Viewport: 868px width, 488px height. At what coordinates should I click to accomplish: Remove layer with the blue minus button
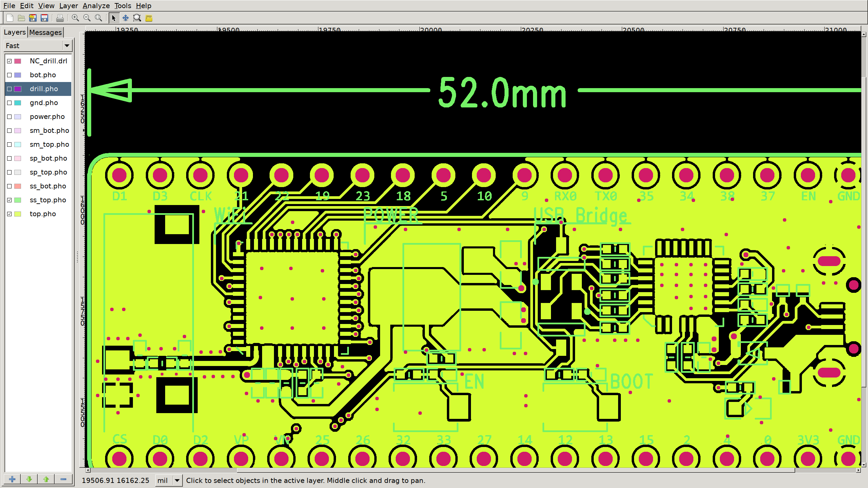(63, 479)
